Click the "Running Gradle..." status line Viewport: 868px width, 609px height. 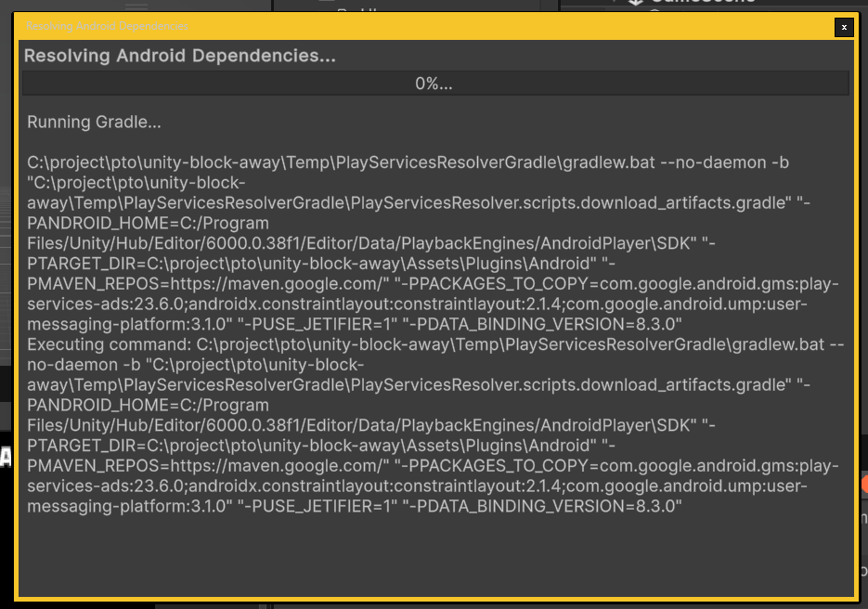click(x=94, y=122)
